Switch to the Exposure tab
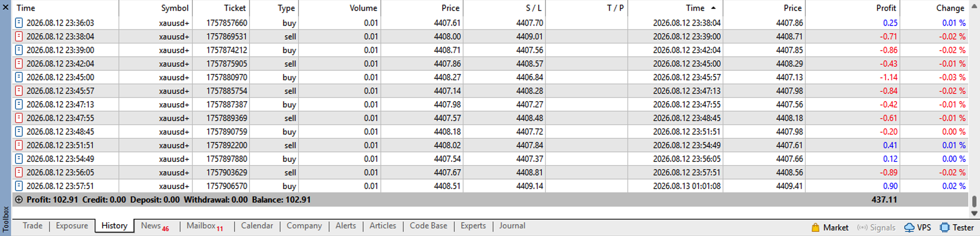The image size is (980, 236). click(x=72, y=226)
